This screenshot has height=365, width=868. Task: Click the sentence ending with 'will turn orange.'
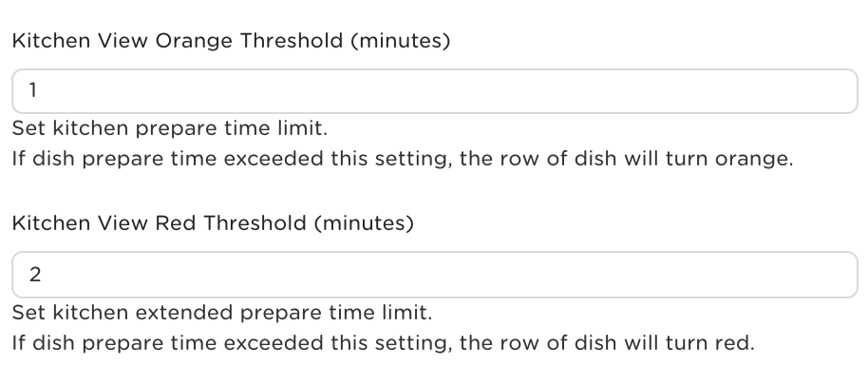tap(403, 159)
